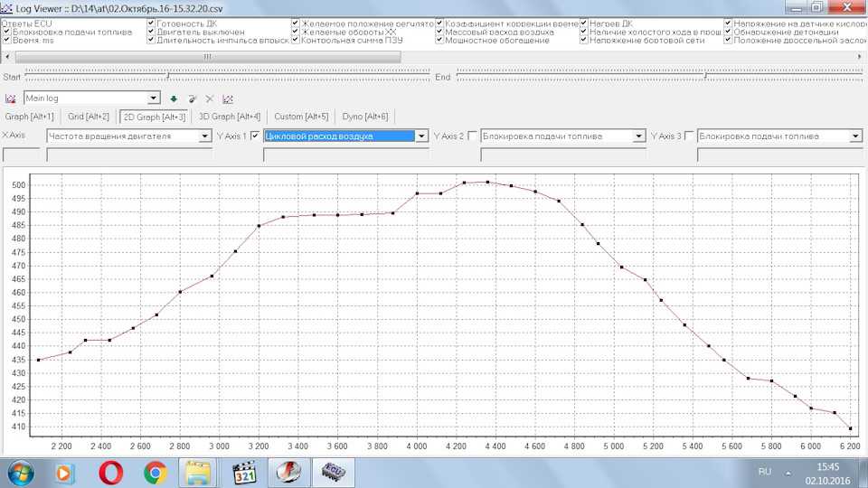This screenshot has height=488, width=868.
Task: Click the delete X icon beside Main log
Action: point(210,99)
